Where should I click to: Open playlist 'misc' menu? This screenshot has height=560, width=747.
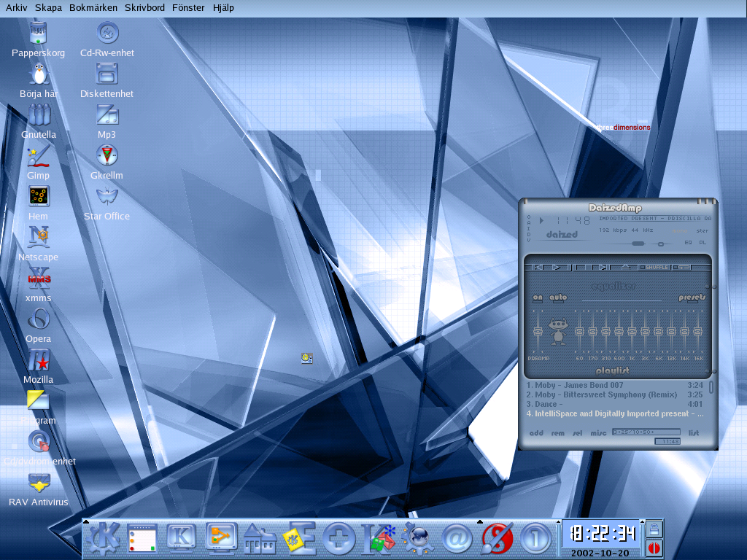coord(598,433)
